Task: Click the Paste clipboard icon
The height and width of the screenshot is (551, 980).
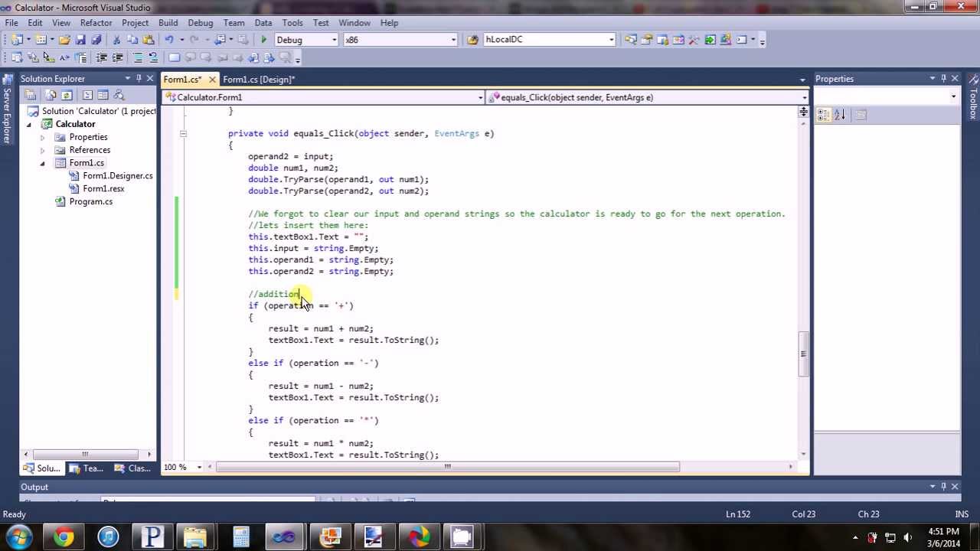Action: pyautogui.click(x=148, y=40)
